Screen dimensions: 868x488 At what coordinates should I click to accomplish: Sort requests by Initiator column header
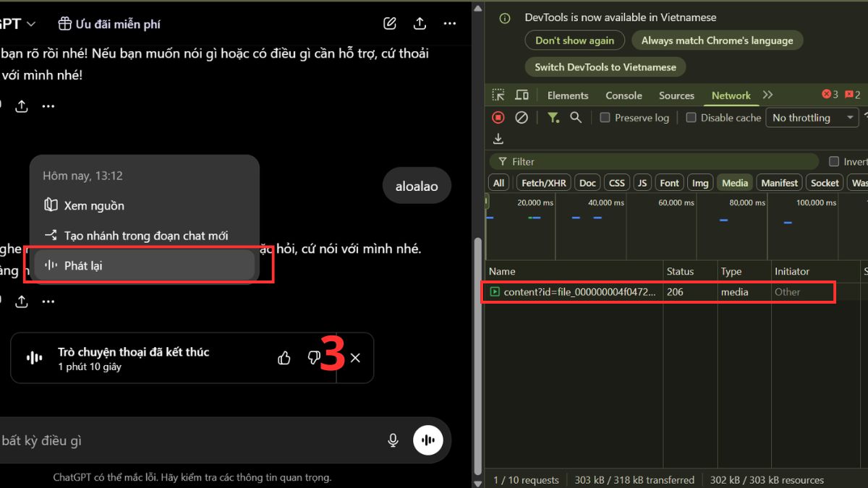click(x=816, y=271)
